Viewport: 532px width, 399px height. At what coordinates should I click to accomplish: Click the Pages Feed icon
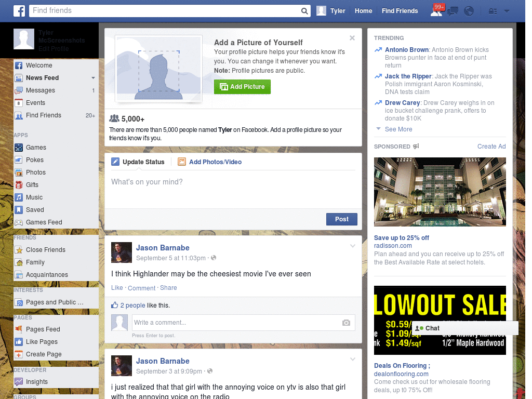coord(19,329)
